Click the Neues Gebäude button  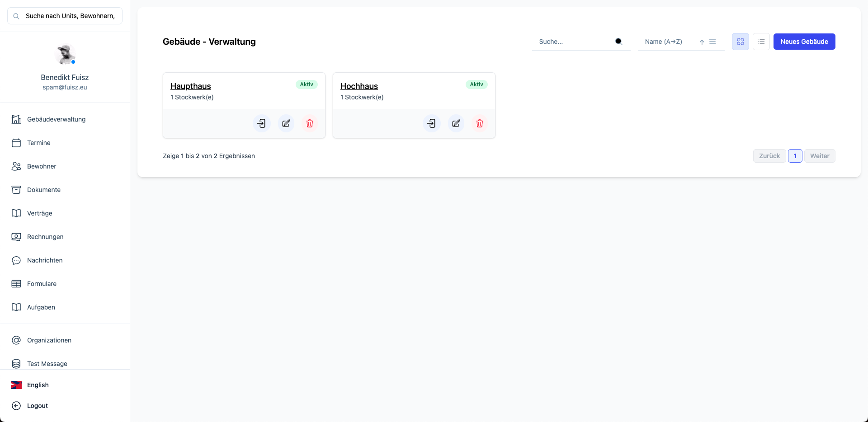pos(804,41)
